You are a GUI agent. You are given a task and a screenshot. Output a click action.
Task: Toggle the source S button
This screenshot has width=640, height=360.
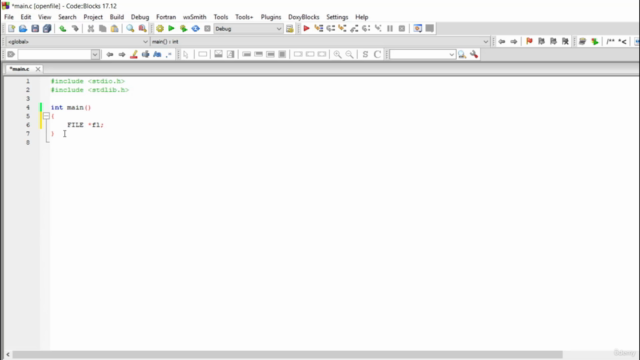point(365,54)
